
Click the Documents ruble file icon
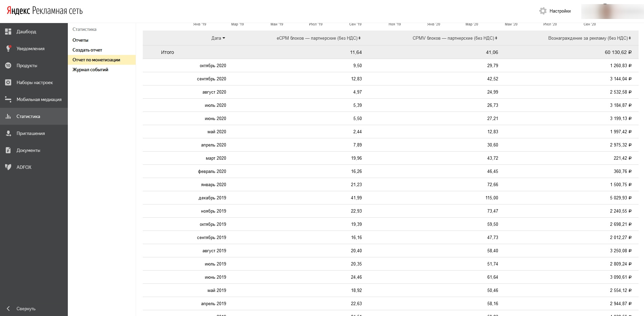click(8, 150)
